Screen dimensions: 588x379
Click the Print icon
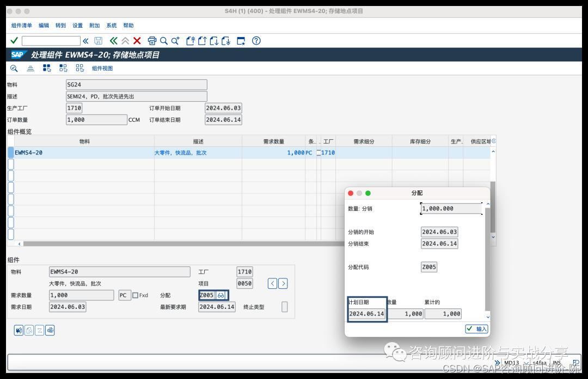click(x=152, y=41)
